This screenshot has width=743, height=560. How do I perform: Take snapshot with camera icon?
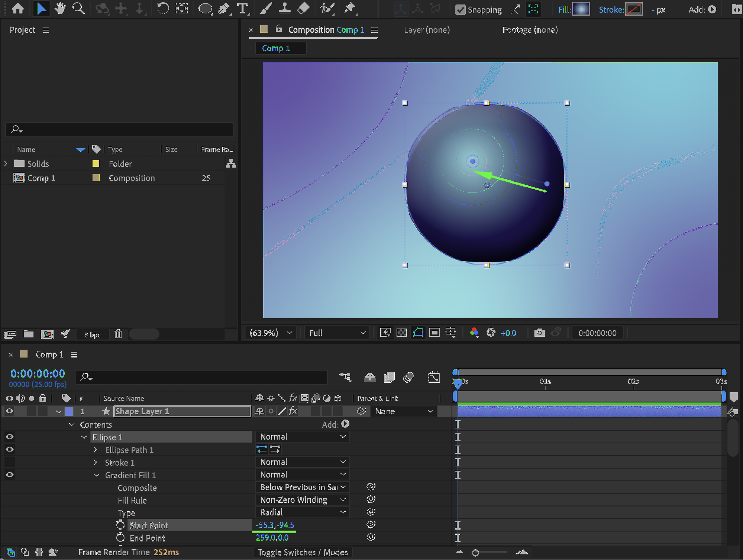click(539, 333)
